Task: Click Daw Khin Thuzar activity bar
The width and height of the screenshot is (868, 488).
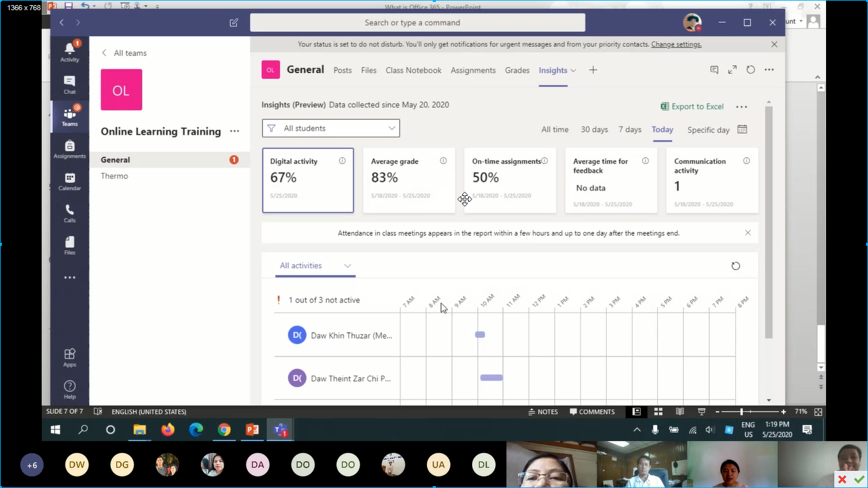Action: [x=480, y=334]
